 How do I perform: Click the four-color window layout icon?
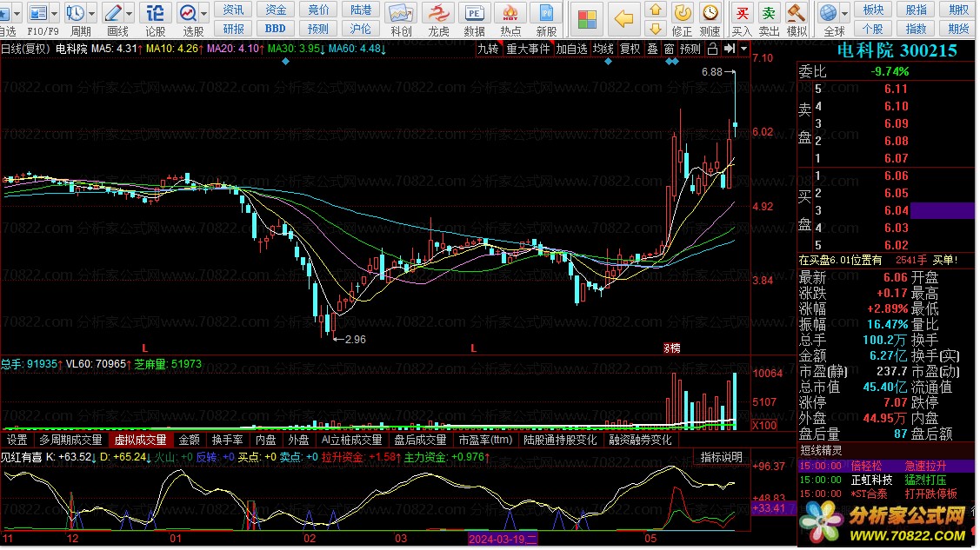587,19
